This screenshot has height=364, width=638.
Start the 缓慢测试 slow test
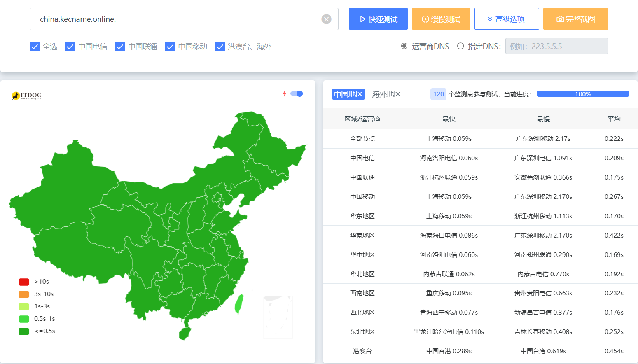tap(441, 19)
